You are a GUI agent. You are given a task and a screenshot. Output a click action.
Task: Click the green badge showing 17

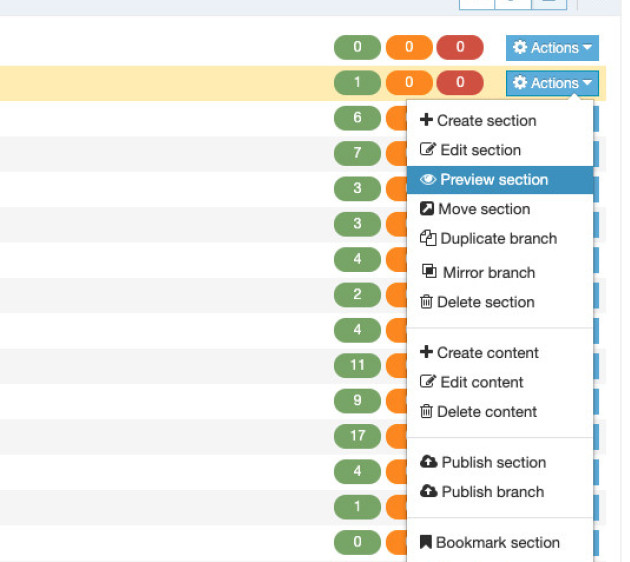357,436
